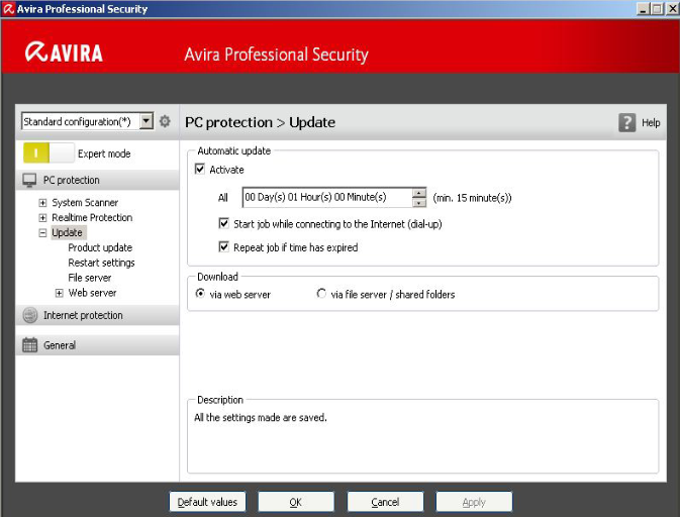Screen dimensions: 680x517
Task: Click the Help question mark icon
Action: click(x=627, y=122)
